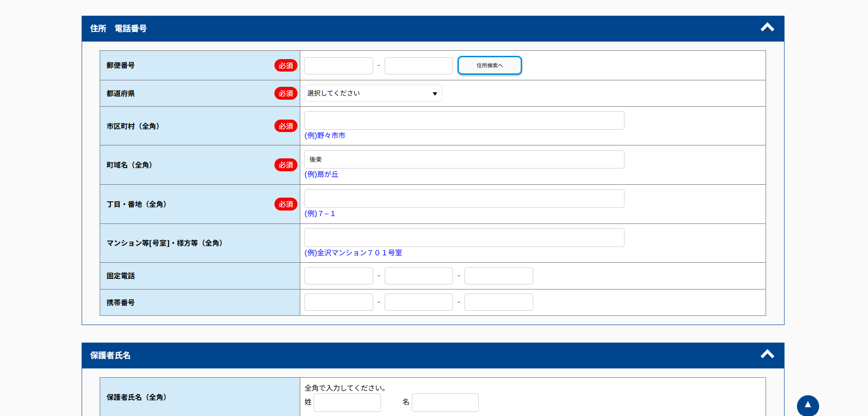The width and height of the screenshot is (868, 416).
Task: Focus the guardian 名 given name field
Action: 445,403
